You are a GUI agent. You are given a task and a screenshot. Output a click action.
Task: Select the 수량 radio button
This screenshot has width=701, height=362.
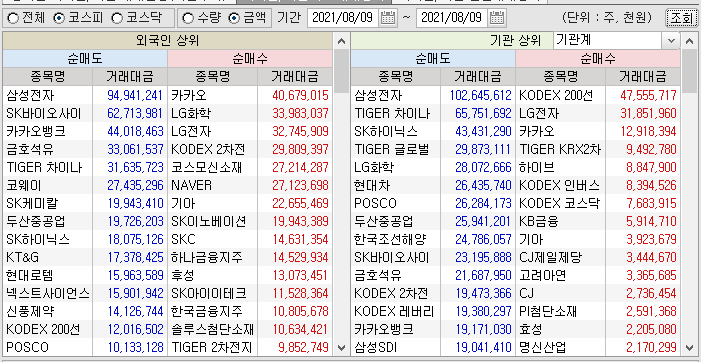(188, 18)
